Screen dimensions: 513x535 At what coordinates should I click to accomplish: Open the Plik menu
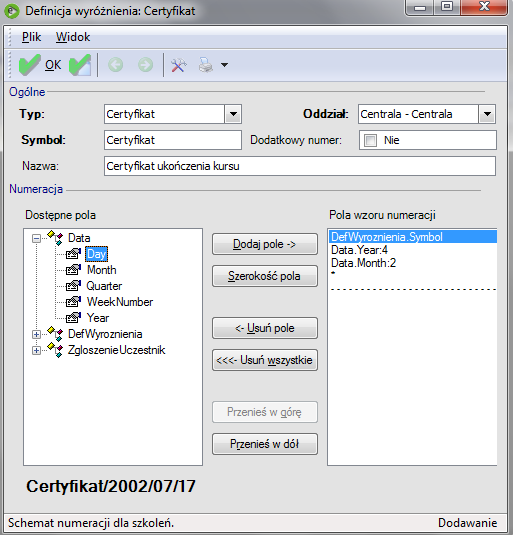pyautogui.click(x=31, y=37)
